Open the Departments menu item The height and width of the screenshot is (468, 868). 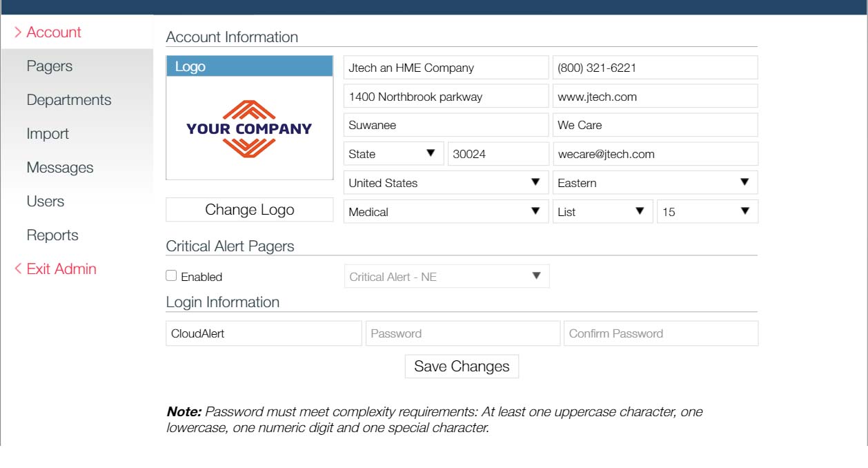[x=69, y=100]
